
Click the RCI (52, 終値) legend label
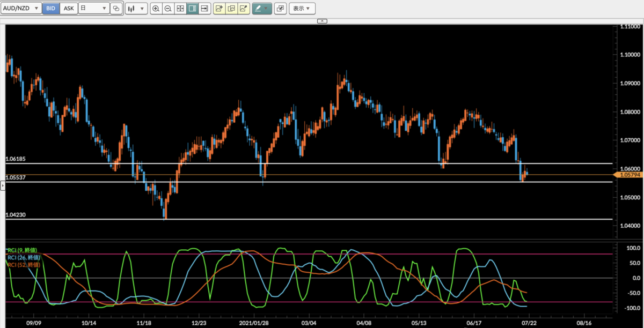click(24, 264)
